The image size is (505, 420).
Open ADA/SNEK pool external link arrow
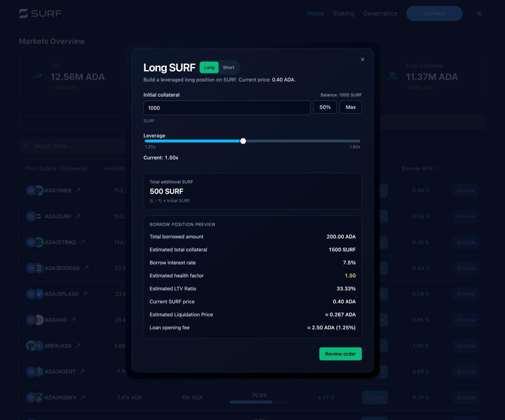[78, 191]
